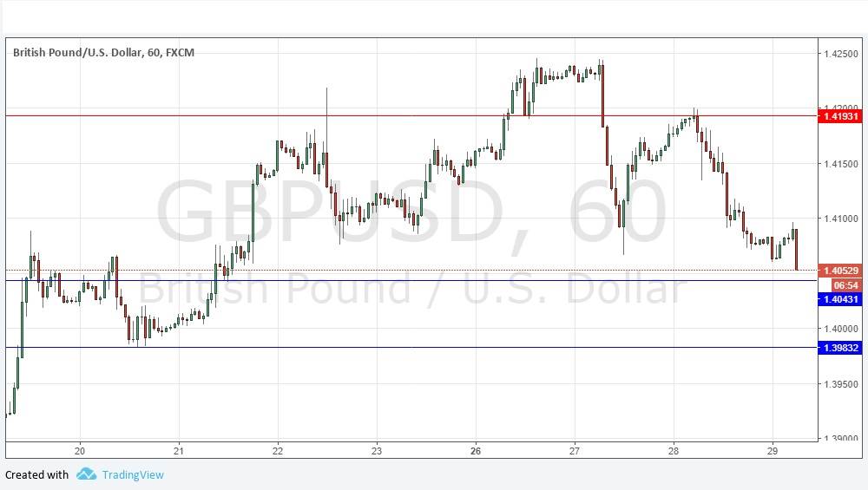Select date 26 on the time axis
Viewport: 868px width, 490px height.
[x=476, y=451]
